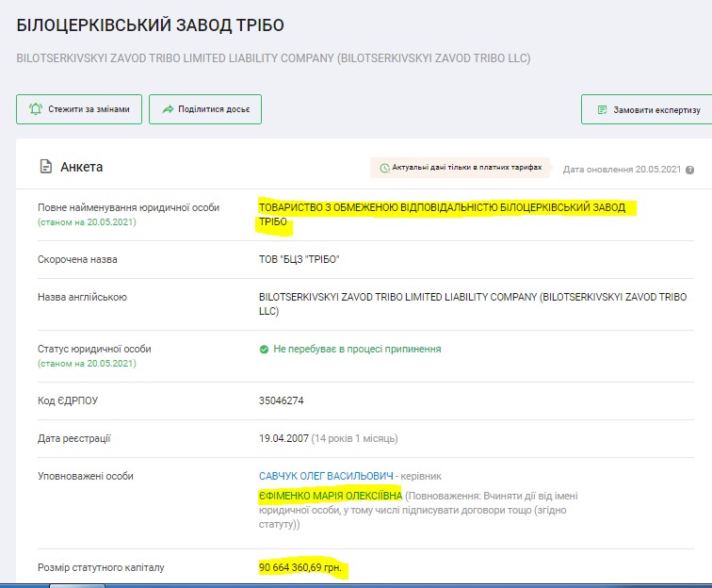Image resolution: width=712 pixels, height=588 pixels.
Task: Click the Анкета section document icon
Action: (x=45, y=167)
